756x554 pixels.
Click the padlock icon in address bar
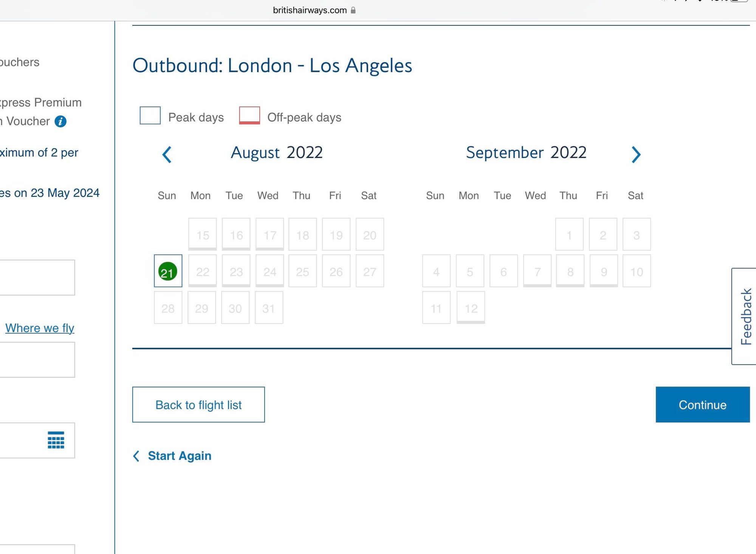coord(353,10)
